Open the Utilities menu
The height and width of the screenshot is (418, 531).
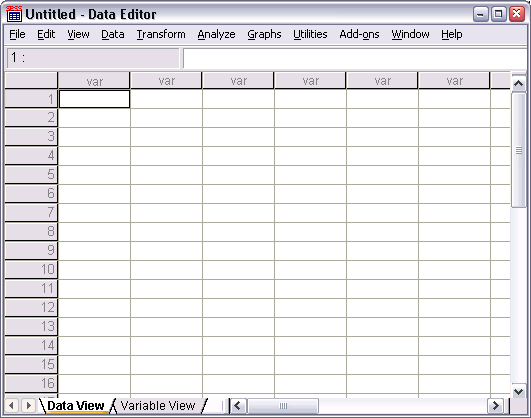[x=310, y=34]
